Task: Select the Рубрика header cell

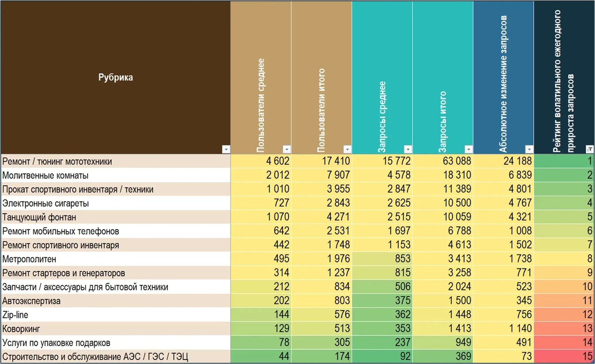Action: [x=115, y=77]
